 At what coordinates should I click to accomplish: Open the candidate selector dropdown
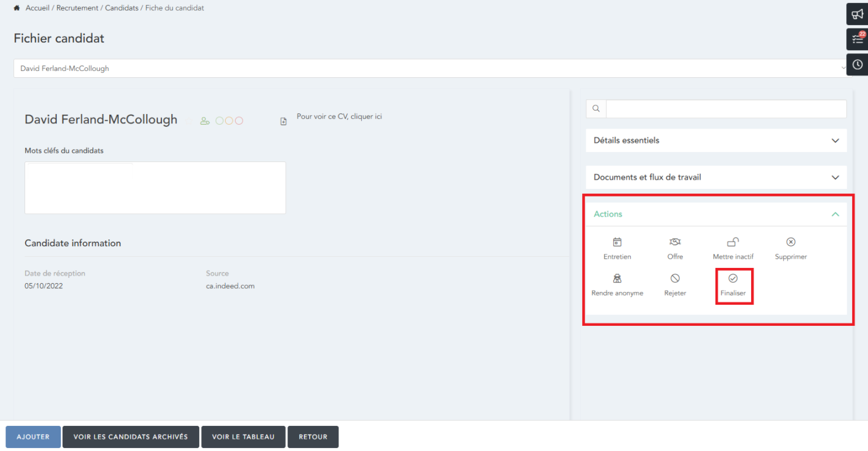click(433, 68)
